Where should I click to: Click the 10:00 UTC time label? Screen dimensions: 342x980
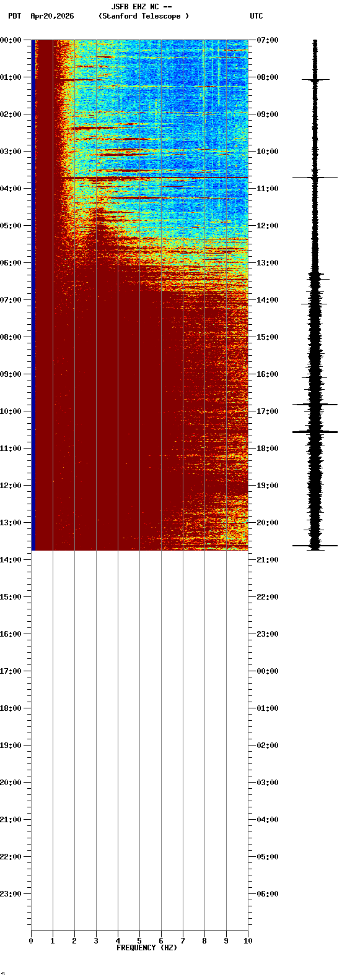(x=268, y=152)
